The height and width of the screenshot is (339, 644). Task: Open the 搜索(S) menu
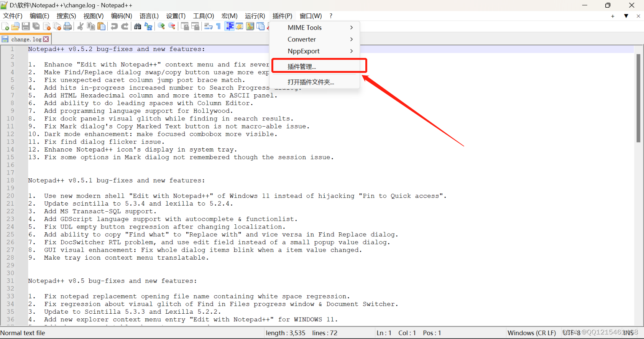click(66, 16)
